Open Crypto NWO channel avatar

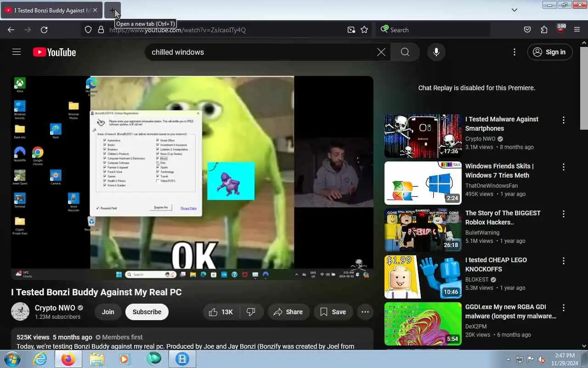coord(20,312)
